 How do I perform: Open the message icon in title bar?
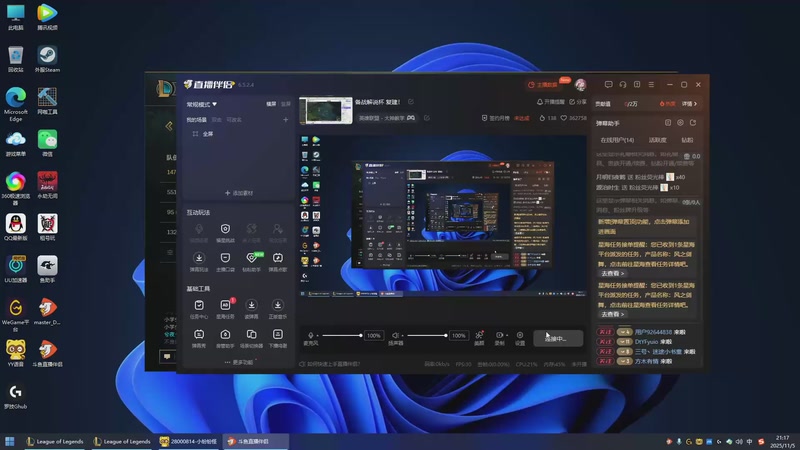point(608,84)
